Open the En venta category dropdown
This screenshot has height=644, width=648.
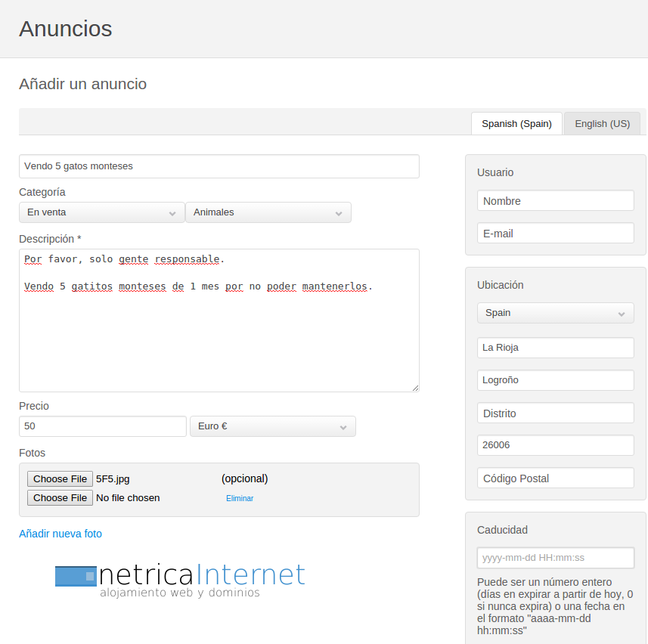(x=101, y=212)
